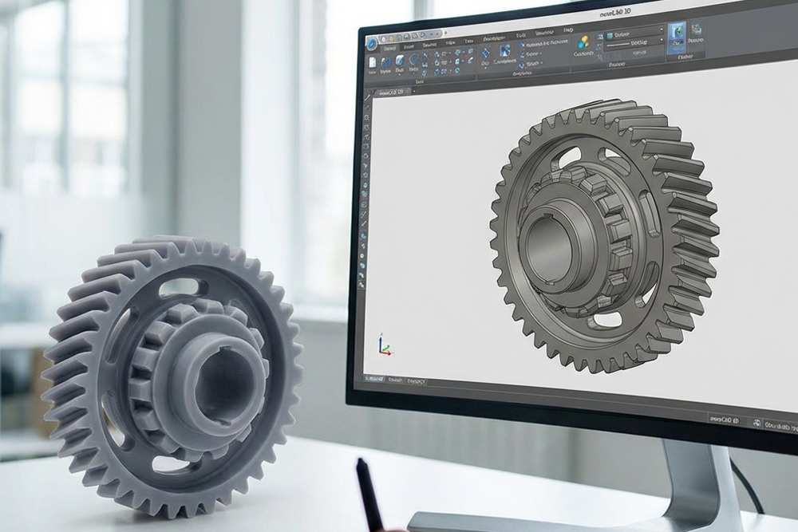Click the application logo icon at top-left
Viewport: 798px width, 532px height.
click(x=373, y=41)
